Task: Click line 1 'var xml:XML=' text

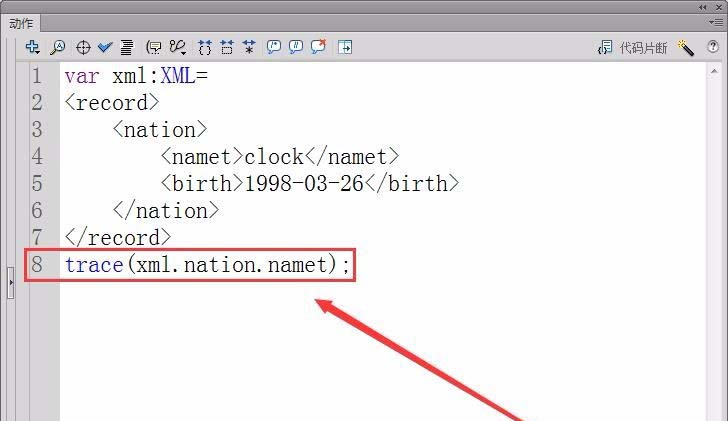Action: 136,76
